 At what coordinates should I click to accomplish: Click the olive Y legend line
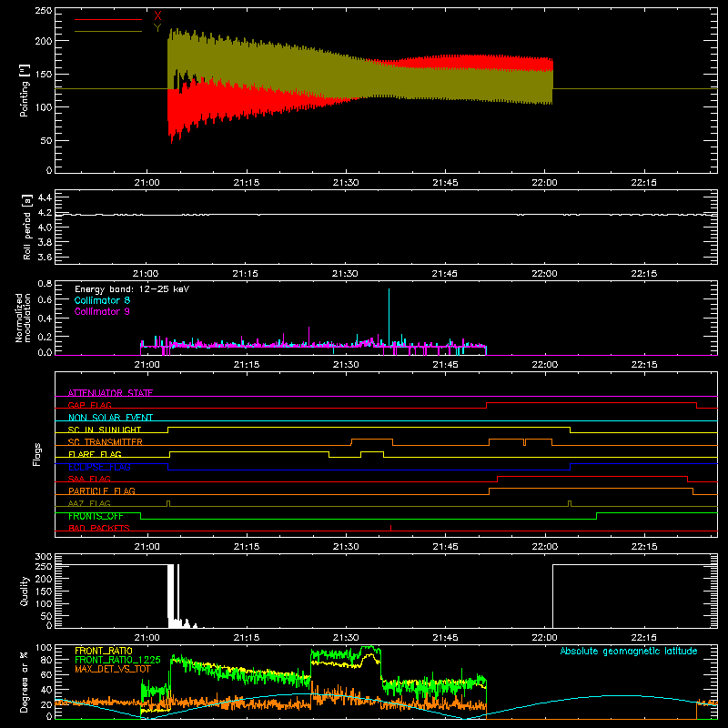click(x=108, y=31)
